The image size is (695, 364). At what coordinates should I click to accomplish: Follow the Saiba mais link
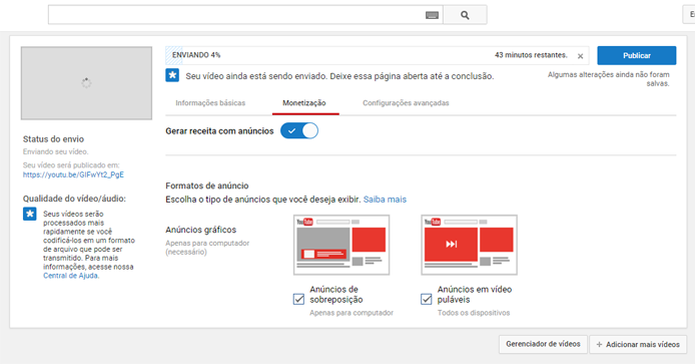tap(385, 200)
